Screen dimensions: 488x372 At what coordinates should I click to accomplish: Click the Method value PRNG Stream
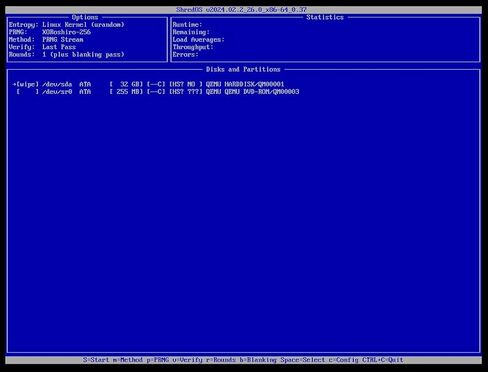pyautogui.click(x=63, y=39)
